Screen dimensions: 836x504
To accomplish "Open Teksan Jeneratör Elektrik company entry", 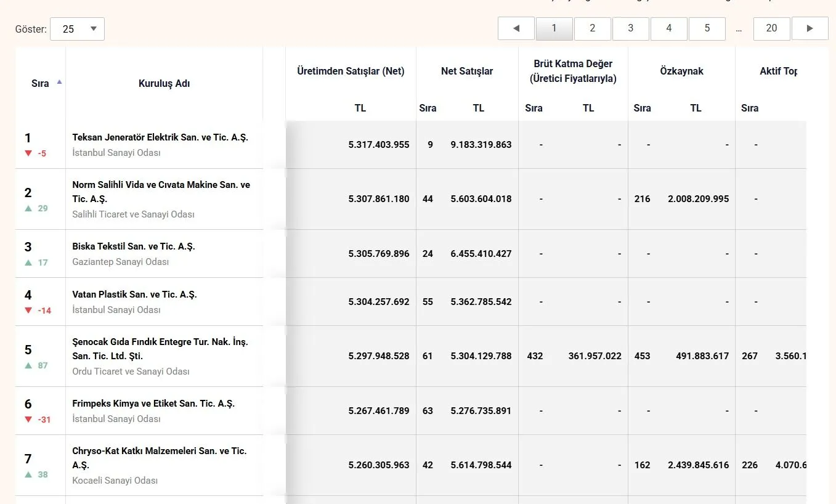I will click(x=160, y=137).
